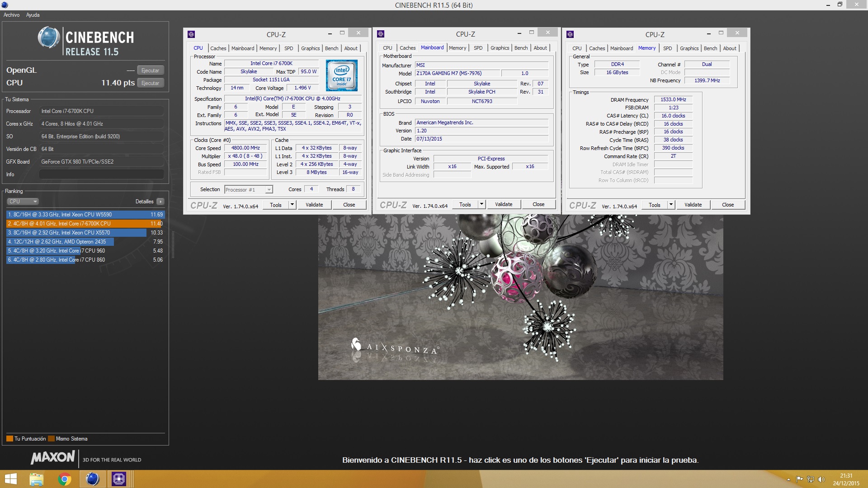Click the Z170A GAMING M7 model field

point(457,74)
